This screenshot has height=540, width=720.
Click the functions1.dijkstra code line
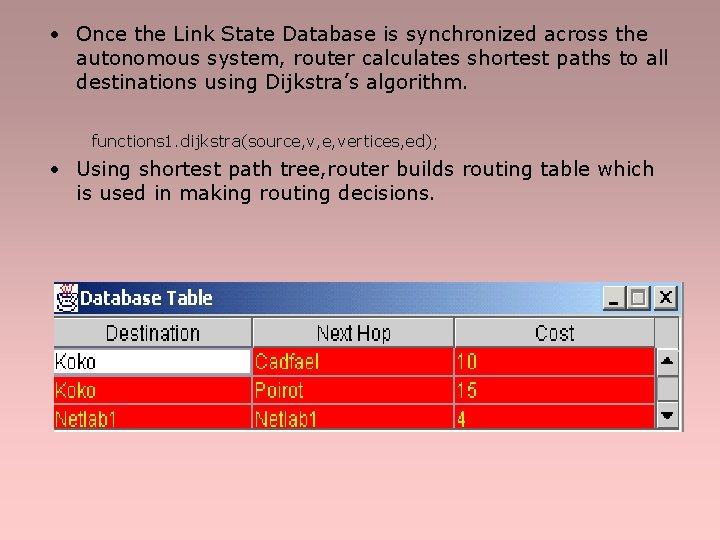[264, 141]
